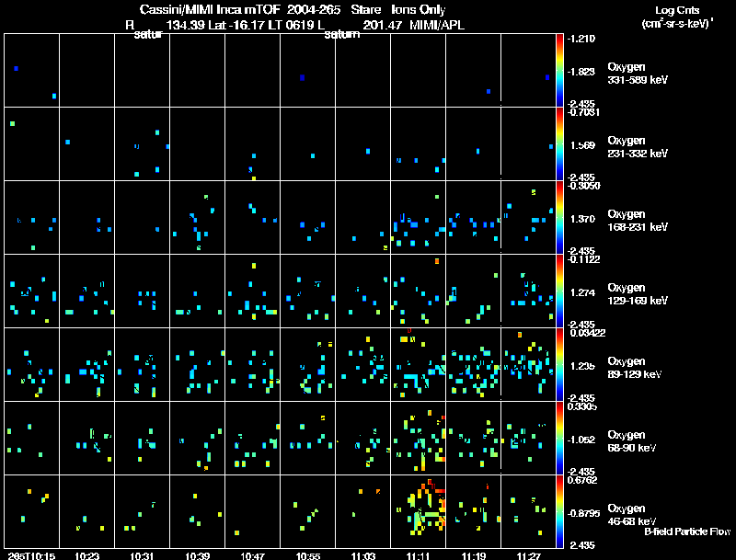This screenshot has width=736, height=560.
Task: Click the color scale beside Oxygen 89-129 keV
Action: point(559,364)
